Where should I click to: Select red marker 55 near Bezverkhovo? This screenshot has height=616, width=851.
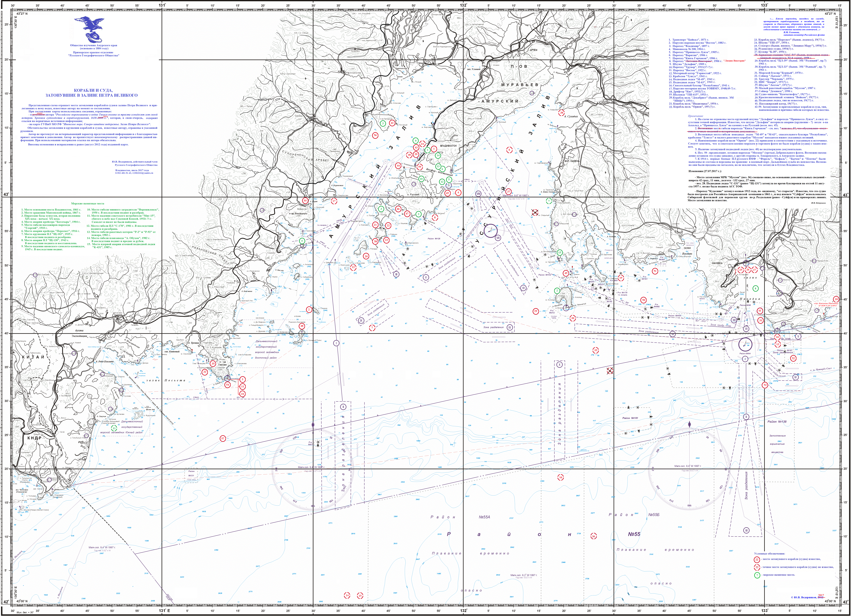coord(305,201)
